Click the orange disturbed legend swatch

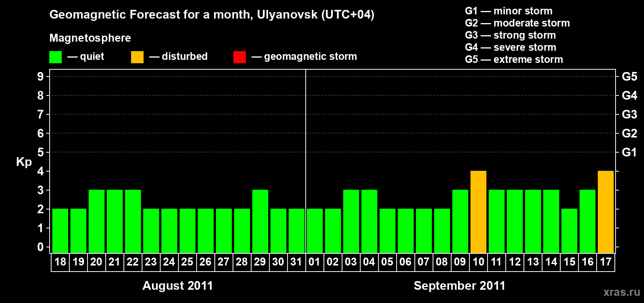tap(137, 57)
